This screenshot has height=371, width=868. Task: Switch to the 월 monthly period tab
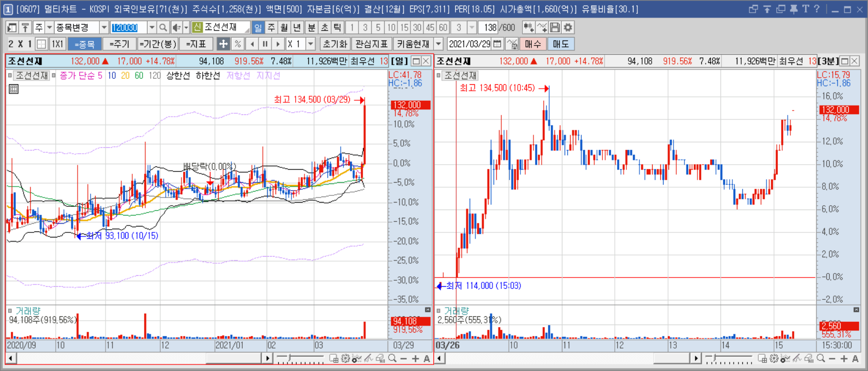coord(284,27)
